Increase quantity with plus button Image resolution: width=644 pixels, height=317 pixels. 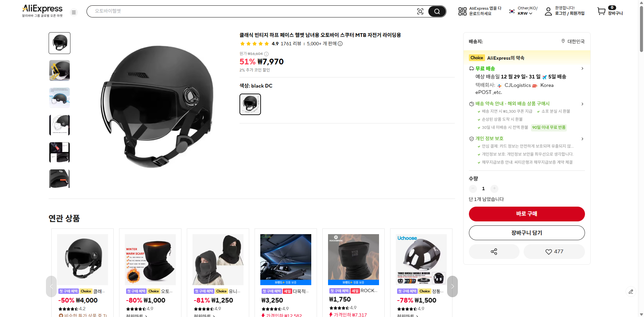494,189
